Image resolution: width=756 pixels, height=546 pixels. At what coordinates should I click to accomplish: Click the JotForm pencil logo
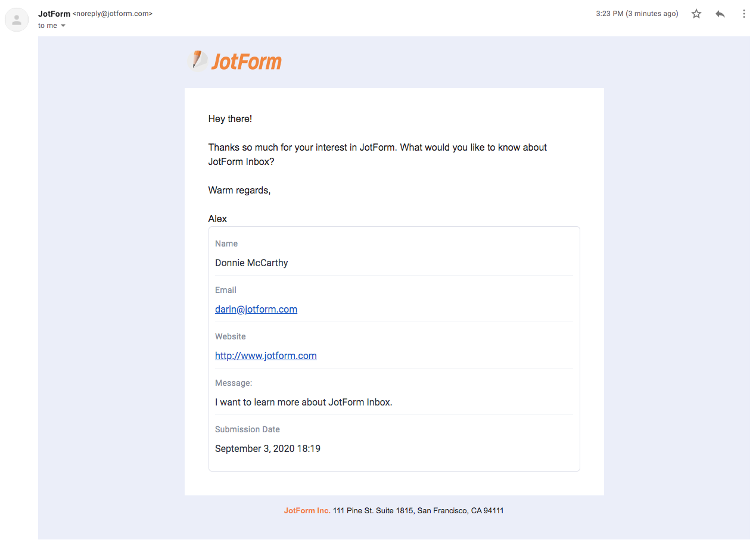(198, 60)
